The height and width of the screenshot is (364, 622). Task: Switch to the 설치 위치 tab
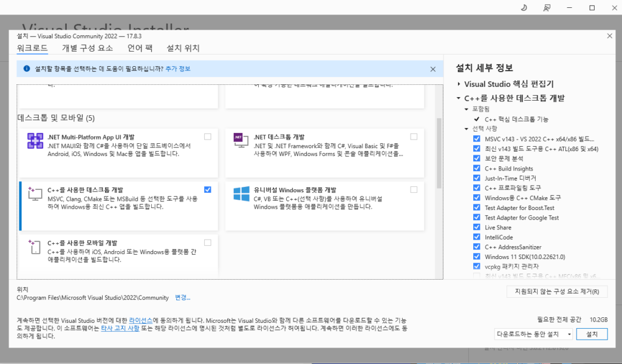click(x=183, y=49)
